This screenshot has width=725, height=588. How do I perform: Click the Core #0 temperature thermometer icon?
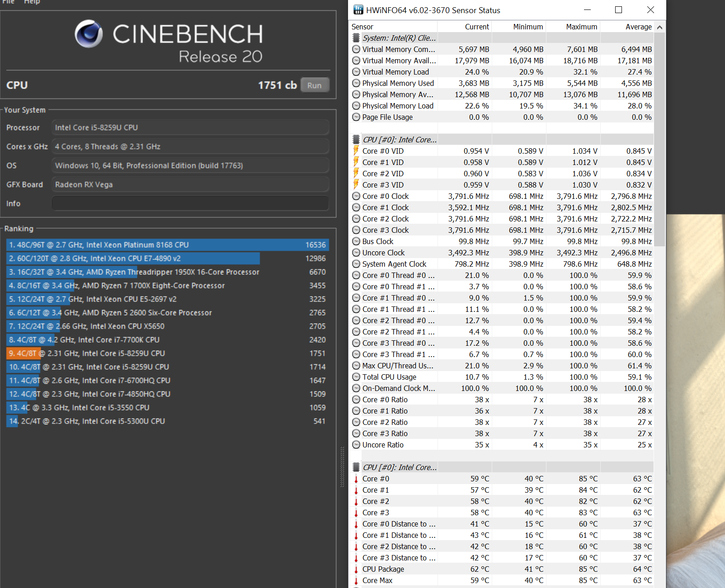[356, 479]
